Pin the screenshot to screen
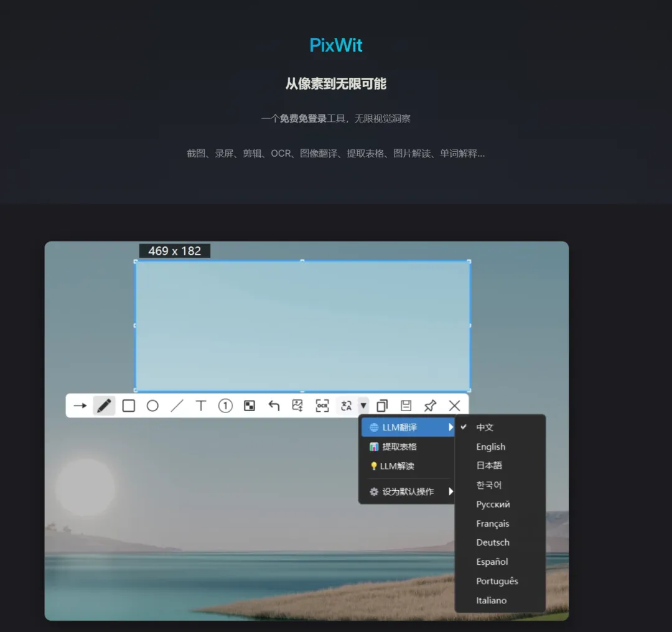 [x=430, y=406]
